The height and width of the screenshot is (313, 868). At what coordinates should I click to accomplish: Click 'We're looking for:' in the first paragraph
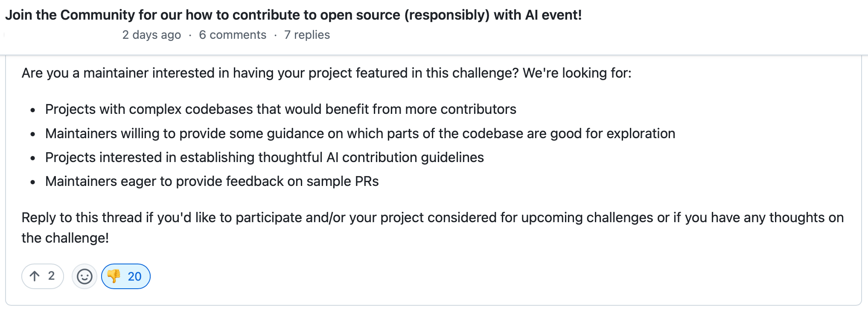tap(577, 73)
